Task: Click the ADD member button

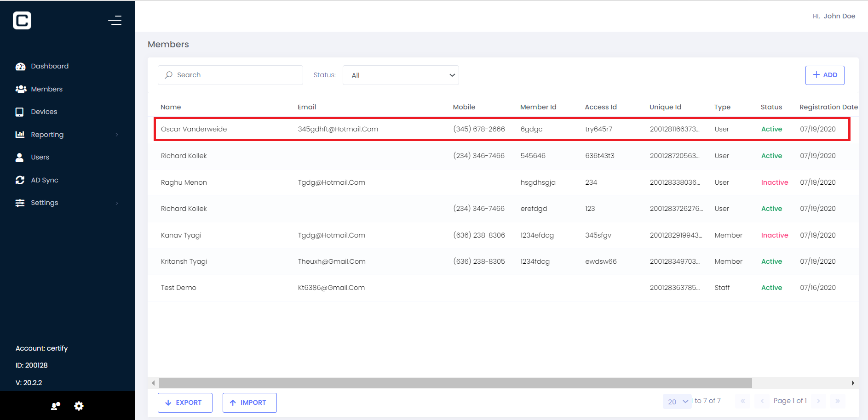Action: pos(825,75)
